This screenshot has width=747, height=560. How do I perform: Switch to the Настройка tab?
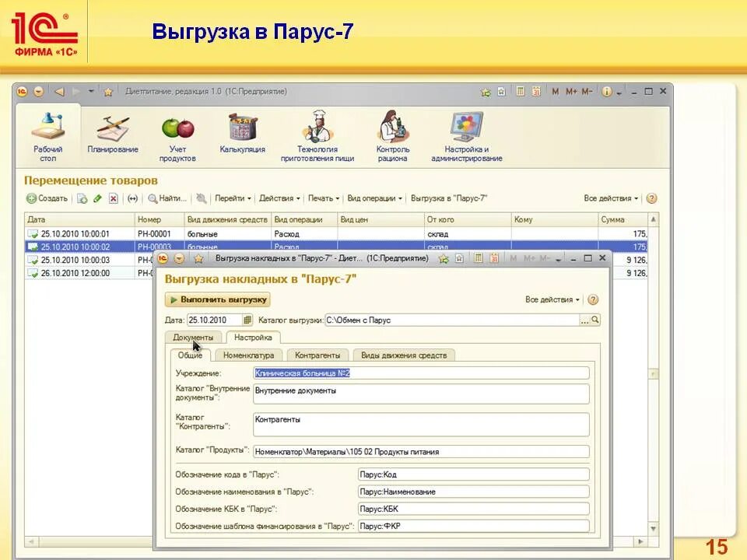pyautogui.click(x=253, y=337)
